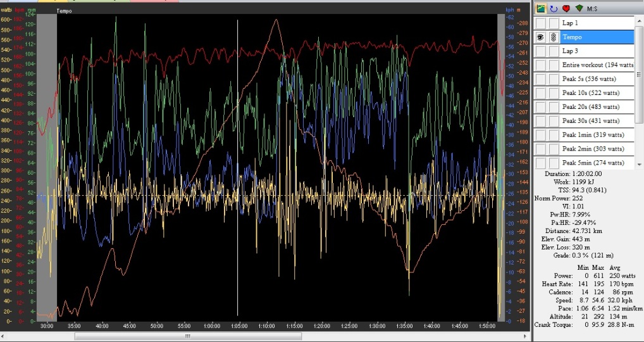Click the green gem icon in toolbar

[x=579, y=9]
